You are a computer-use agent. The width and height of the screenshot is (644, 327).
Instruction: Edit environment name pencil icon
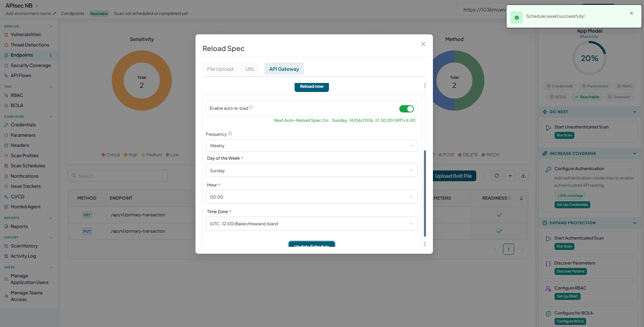(x=54, y=14)
